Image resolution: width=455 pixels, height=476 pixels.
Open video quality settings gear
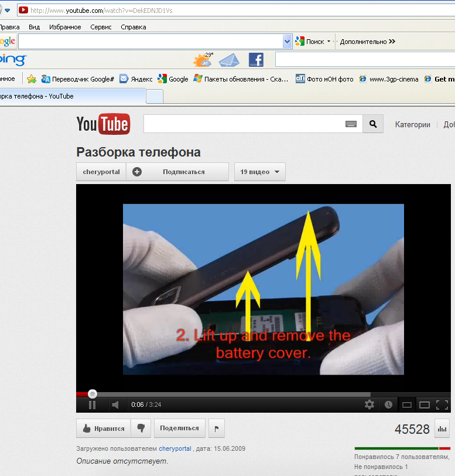tap(369, 404)
